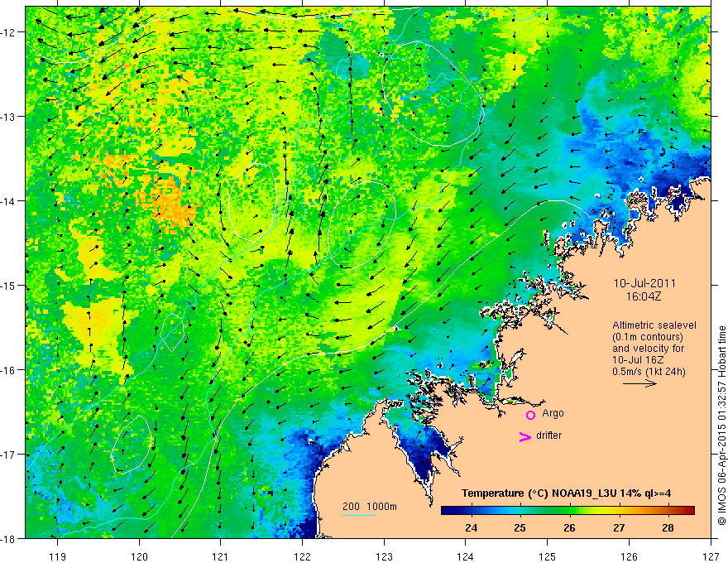
Task: Click longitude axis label 120
Action: pos(139,556)
